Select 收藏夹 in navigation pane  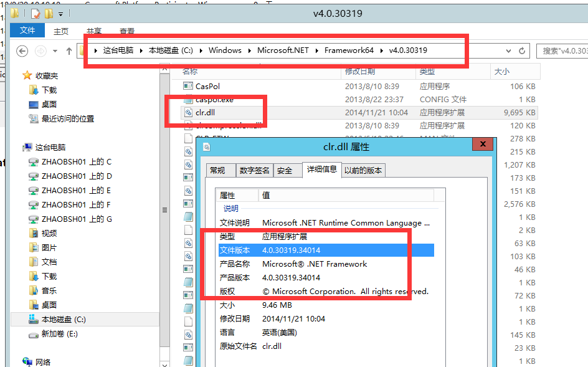pos(47,76)
